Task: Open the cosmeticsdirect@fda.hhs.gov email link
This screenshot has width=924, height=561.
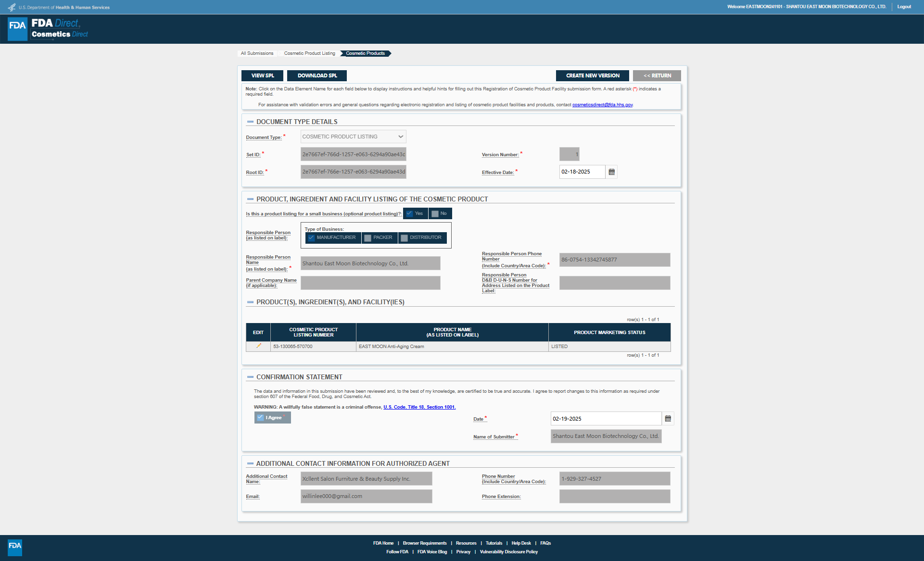Action: (x=602, y=105)
